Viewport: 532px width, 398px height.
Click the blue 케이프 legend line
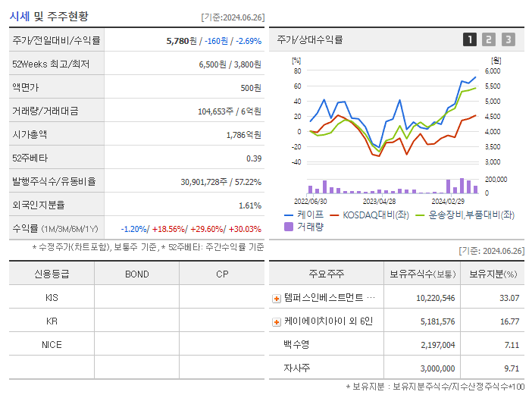(x=289, y=215)
